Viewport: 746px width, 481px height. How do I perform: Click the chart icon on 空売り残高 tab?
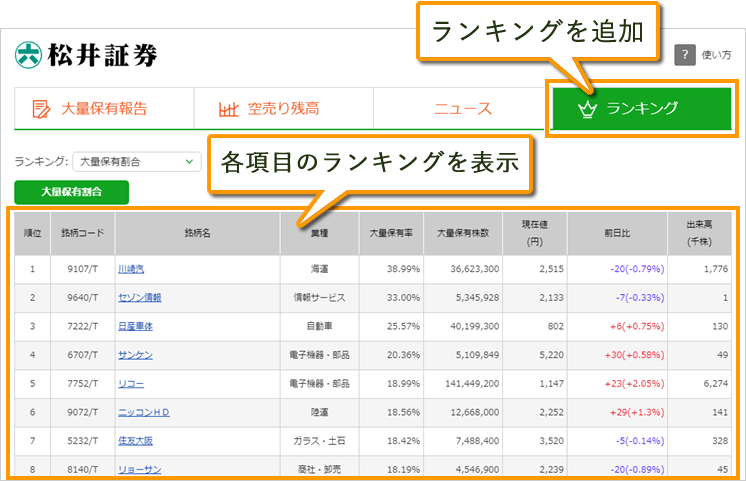[x=228, y=109]
